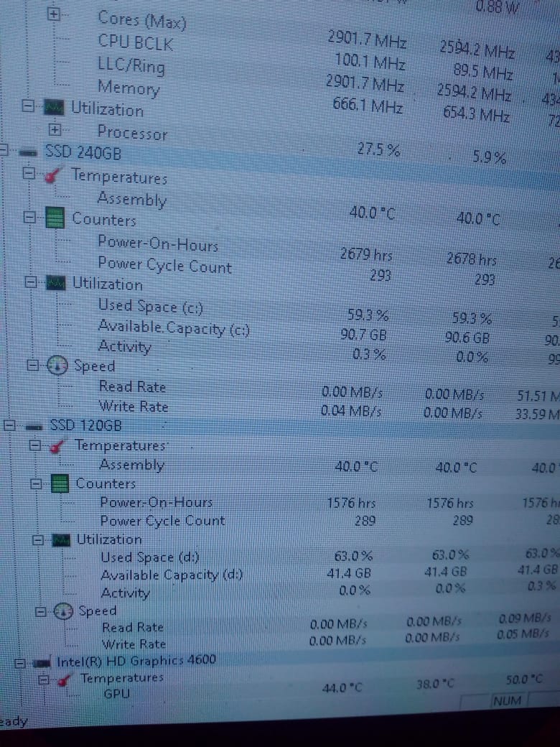Screen dimensions: 560x747
Task: Click the 2679 hrs power-on value
Action: [x=365, y=255]
